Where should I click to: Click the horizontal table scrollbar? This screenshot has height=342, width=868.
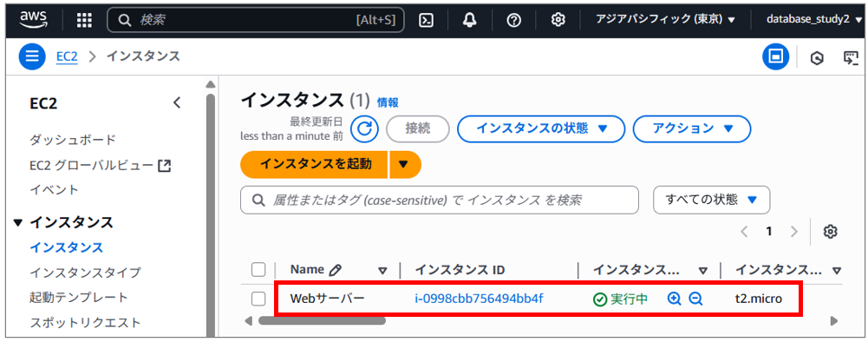point(322,320)
